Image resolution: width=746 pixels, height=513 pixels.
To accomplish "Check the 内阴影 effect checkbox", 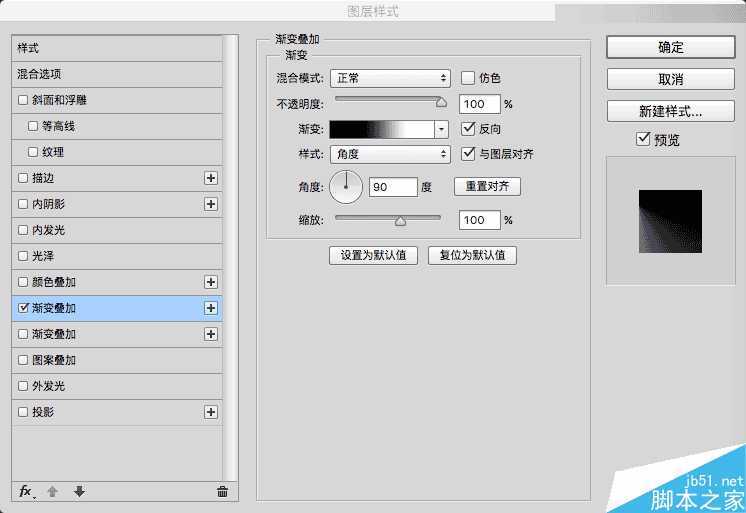I will [x=23, y=204].
